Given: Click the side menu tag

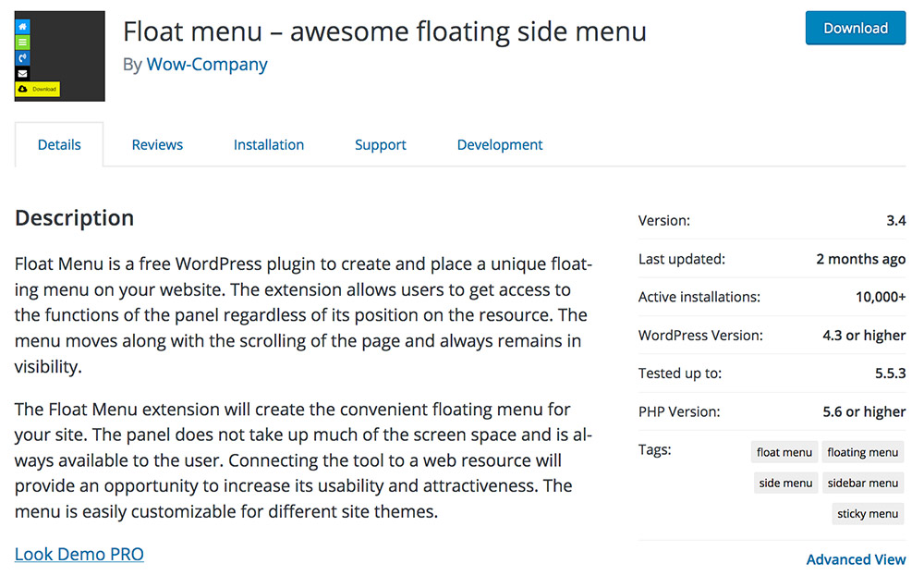Looking at the screenshot, I should pos(785,483).
